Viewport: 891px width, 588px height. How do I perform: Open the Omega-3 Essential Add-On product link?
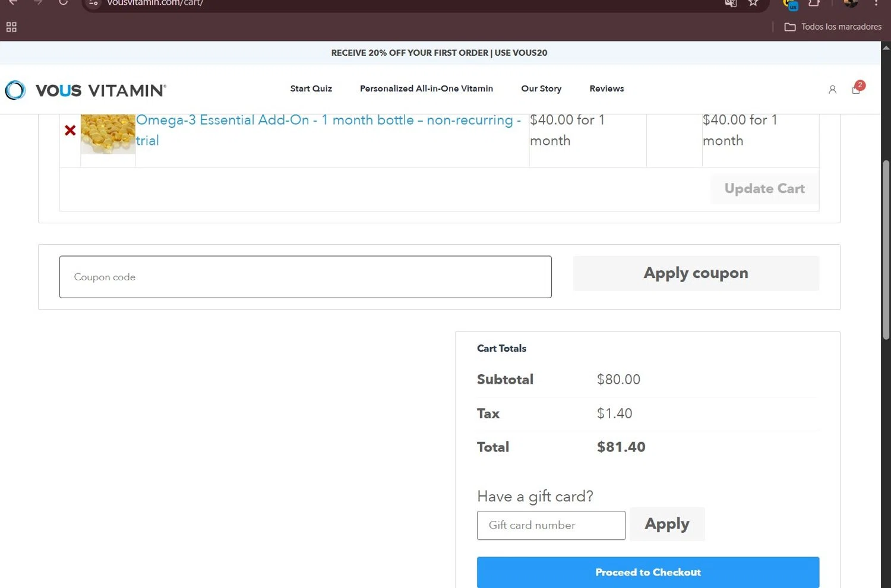(x=328, y=130)
